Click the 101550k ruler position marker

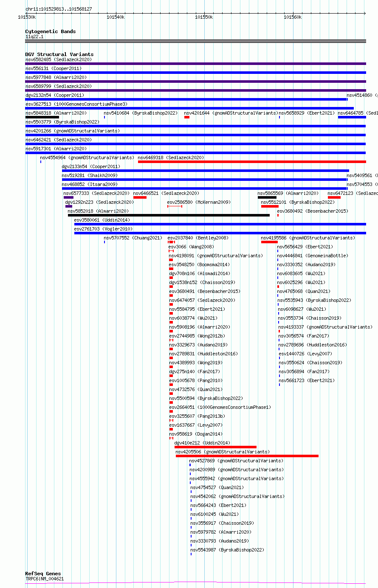204,17
